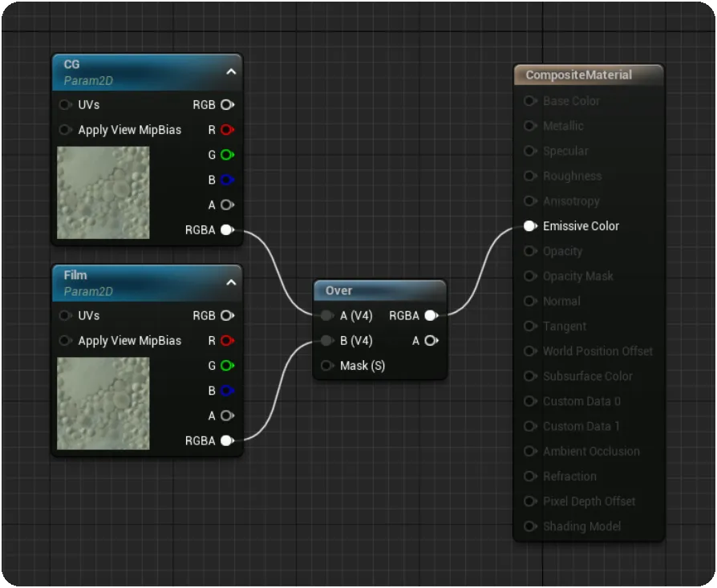This screenshot has height=588, width=717.
Task: Click the Ambient Occlusion input pin
Action: pyautogui.click(x=530, y=452)
